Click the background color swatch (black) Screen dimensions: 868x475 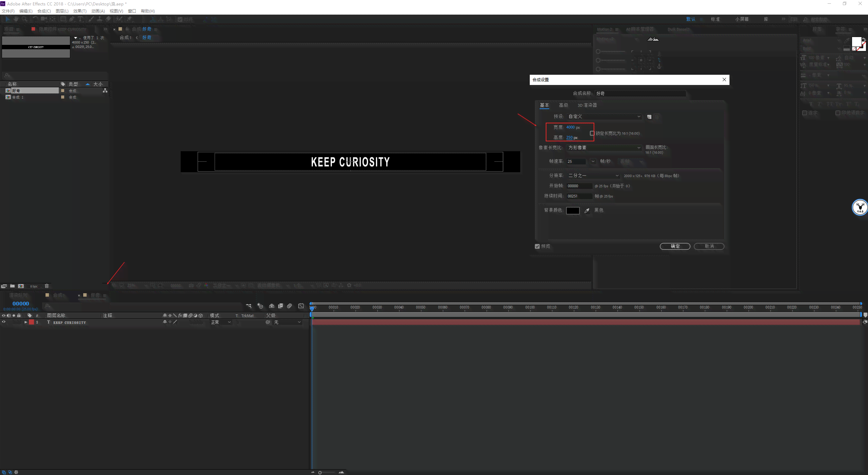572,210
